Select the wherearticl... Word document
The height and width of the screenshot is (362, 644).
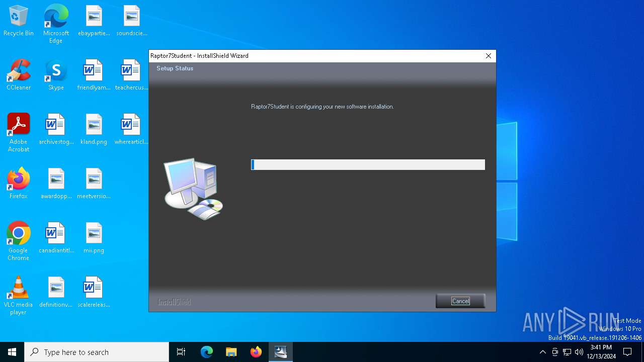coord(131,130)
